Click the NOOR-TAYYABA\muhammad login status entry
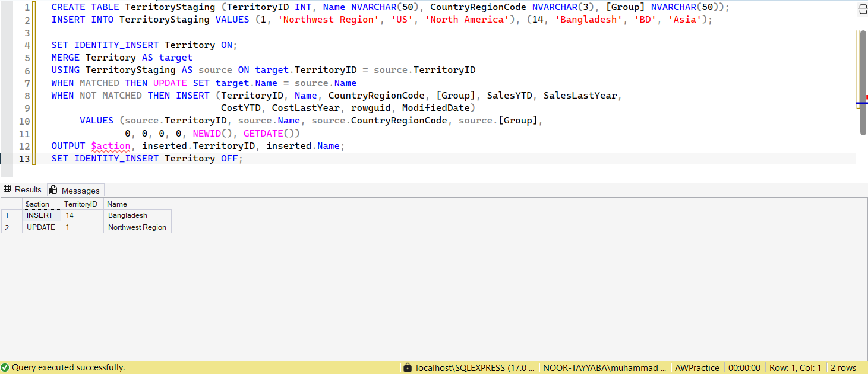Image resolution: width=868 pixels, height=374 pixels. 605,367
